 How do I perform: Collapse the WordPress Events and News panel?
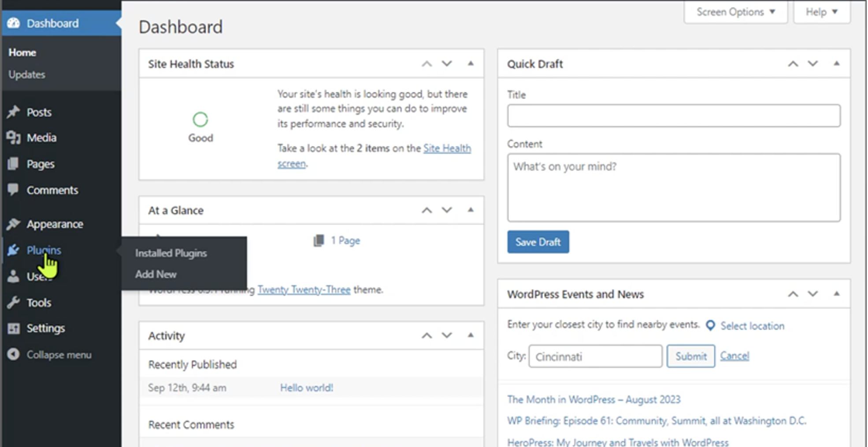click(836, 294)
